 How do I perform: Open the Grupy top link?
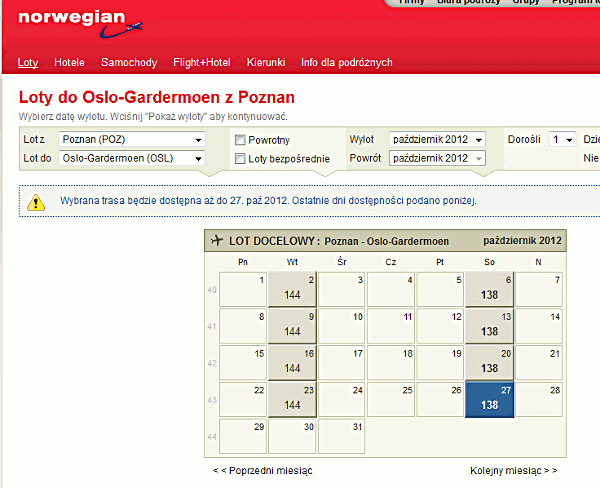526,2
